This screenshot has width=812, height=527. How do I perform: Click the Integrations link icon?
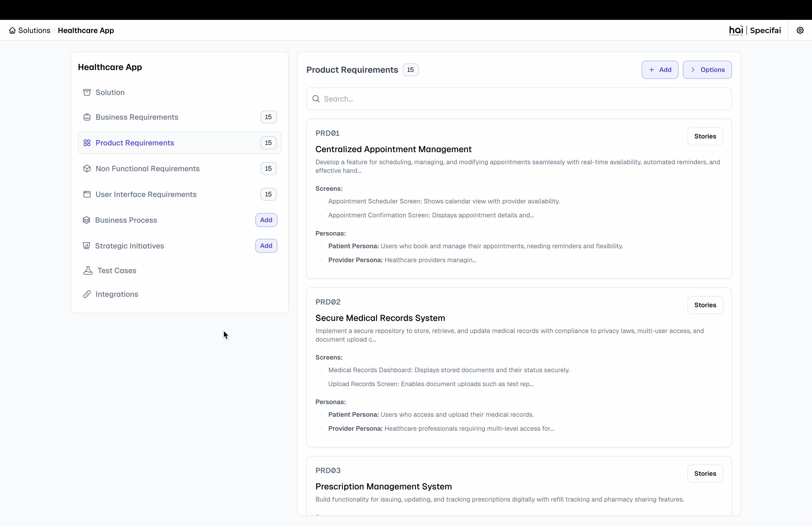(x=87, y=294)
